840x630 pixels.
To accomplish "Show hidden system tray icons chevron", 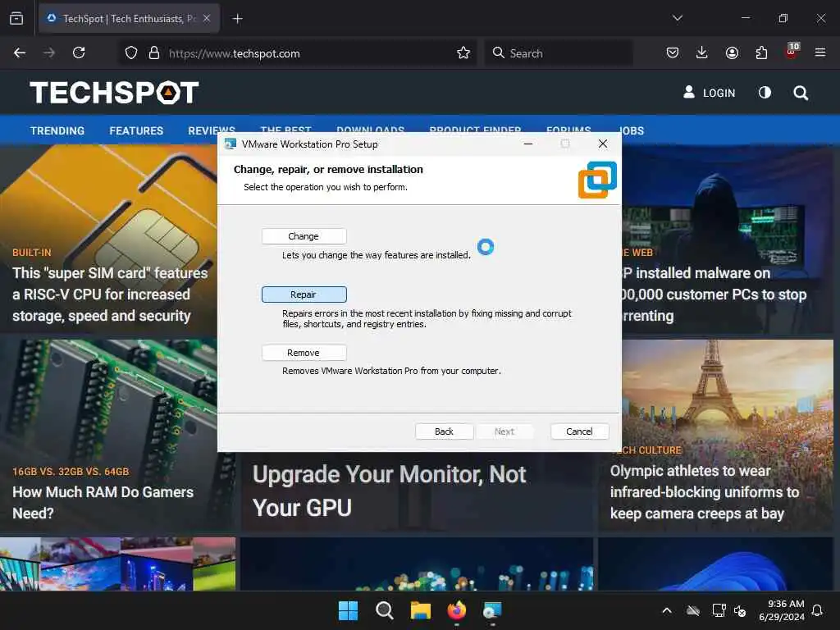I will (667, 610).
